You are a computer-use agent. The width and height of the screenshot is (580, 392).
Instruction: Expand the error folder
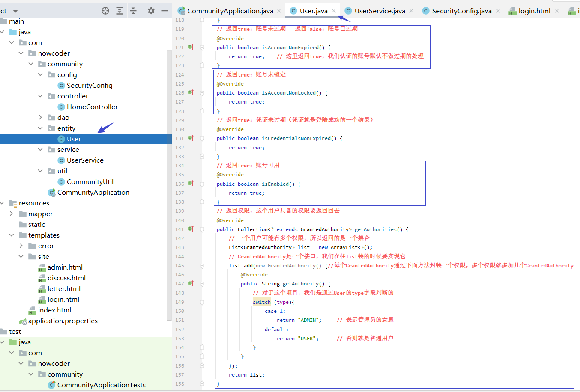(x=21, y=246)
